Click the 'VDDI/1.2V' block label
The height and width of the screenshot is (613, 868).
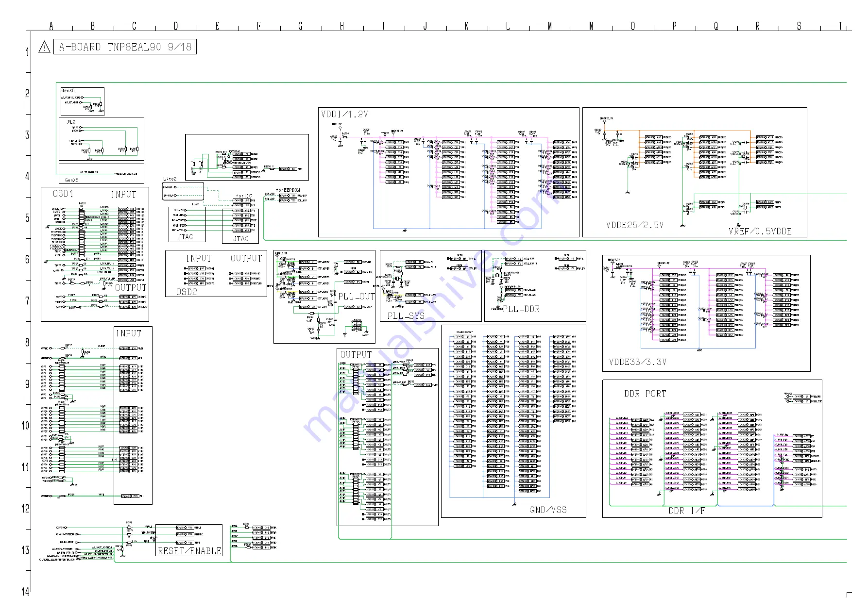click(x=344, y=114)
